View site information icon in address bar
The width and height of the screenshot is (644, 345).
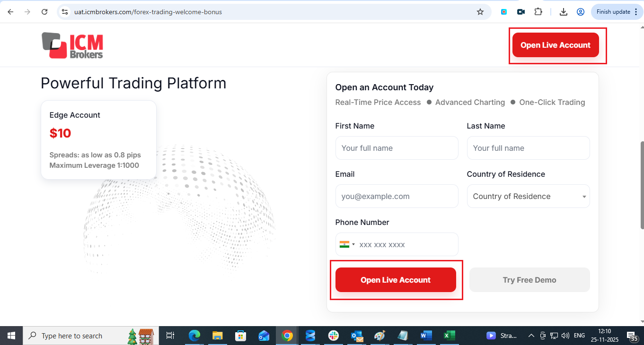[x=65, y=12]
